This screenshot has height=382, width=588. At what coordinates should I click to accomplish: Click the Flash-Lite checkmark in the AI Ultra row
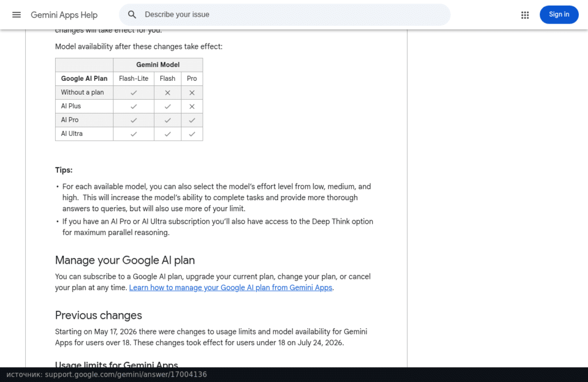(x=133, y=134)
